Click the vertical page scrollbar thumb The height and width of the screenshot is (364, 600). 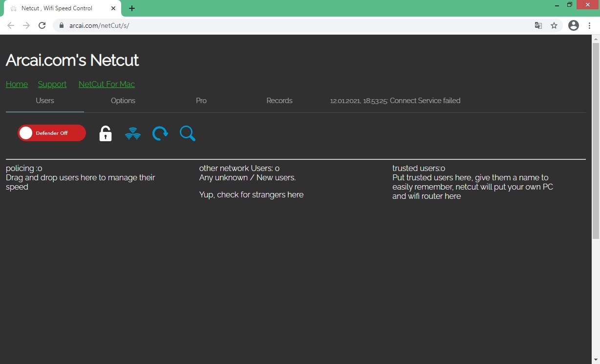(x=596, y=141)
